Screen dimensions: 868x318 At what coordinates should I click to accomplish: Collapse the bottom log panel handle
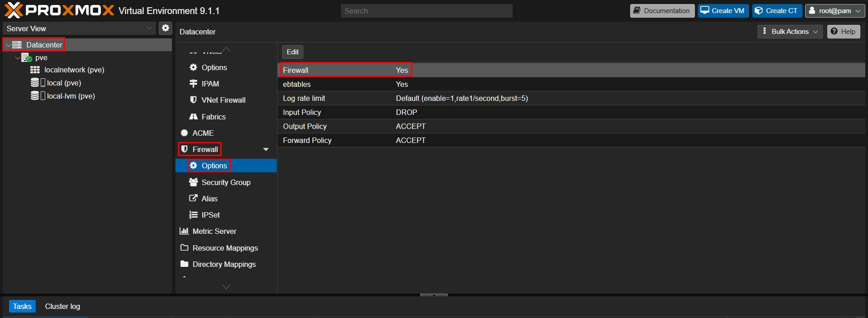(x=434, y=295)
